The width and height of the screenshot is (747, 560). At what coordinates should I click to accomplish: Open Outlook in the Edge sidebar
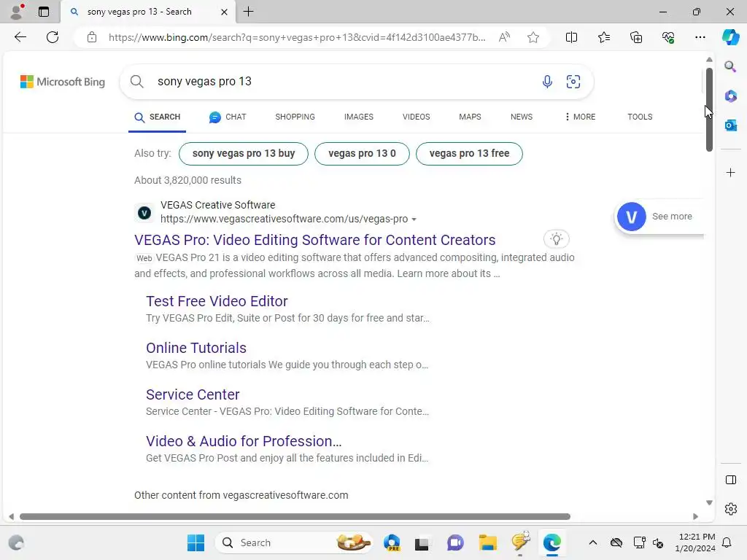730,125
